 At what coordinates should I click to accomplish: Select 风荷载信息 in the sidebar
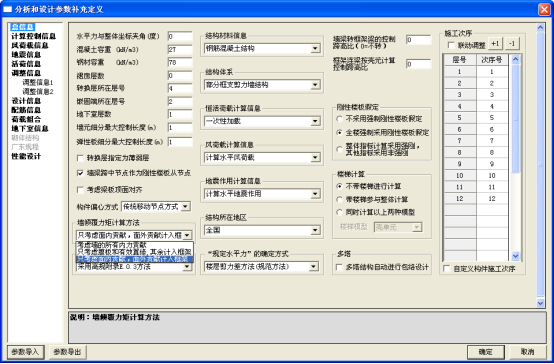pyautogui.click(x=30, y=46)
